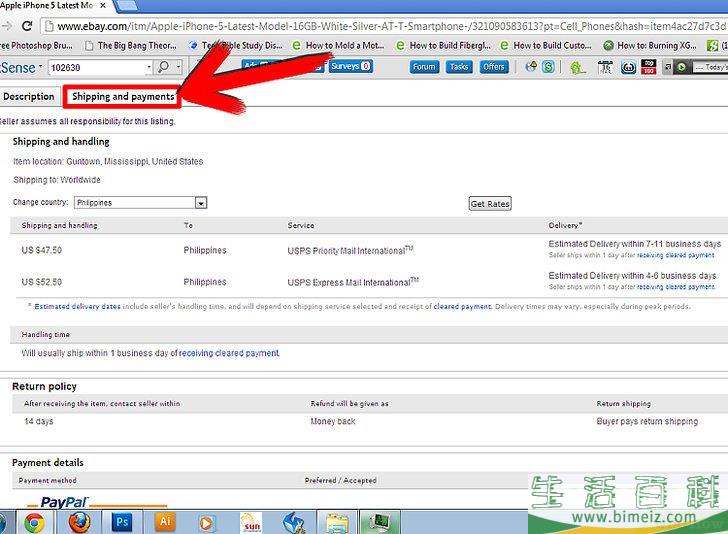The width and height of the screenshot is (728, 534).
Task: Open The Big Bang Theory bookmark
Action: 131,46
